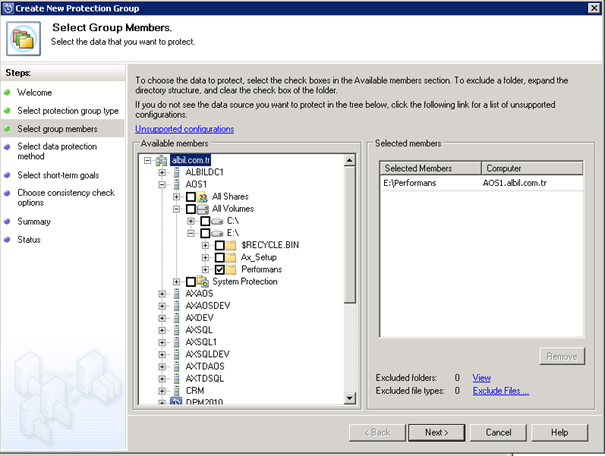Collapse the albil.com.tr domain node
Screen dimensions: 605x456
[147, 160]
